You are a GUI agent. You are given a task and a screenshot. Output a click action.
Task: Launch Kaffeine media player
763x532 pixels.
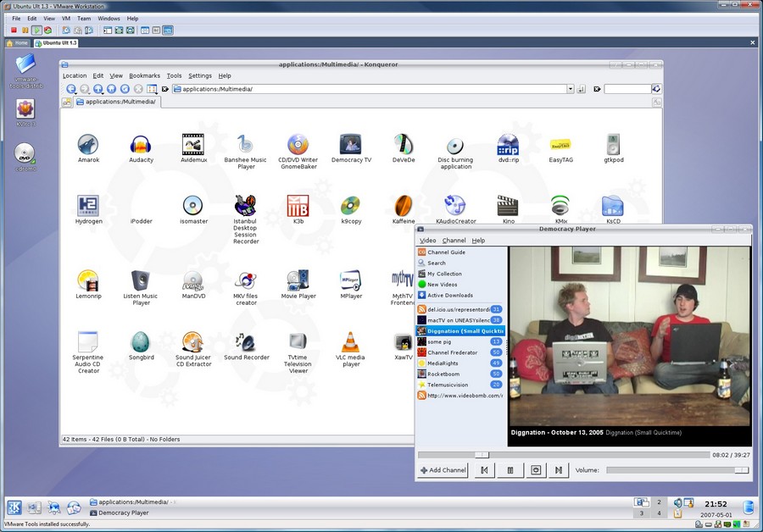[x=404, y=206]
